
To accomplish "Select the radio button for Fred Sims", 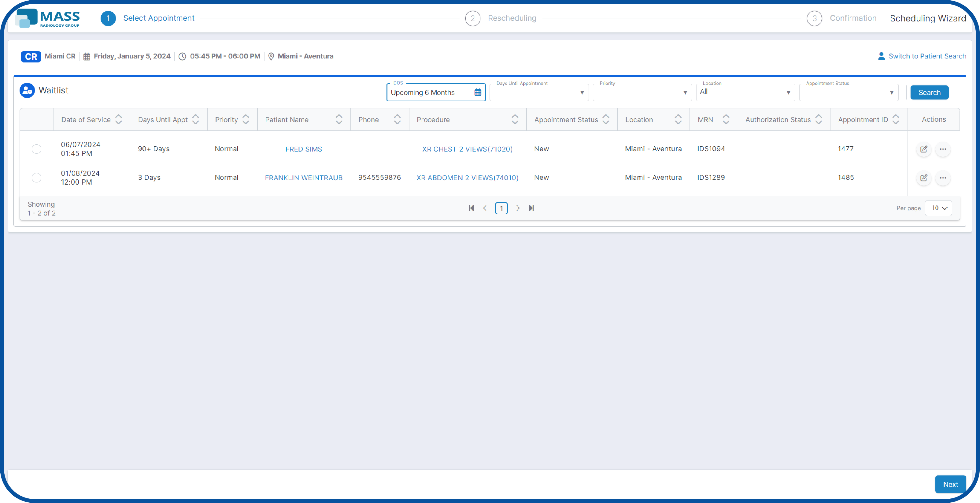I will pyautogui.click(x=36, y=149).
